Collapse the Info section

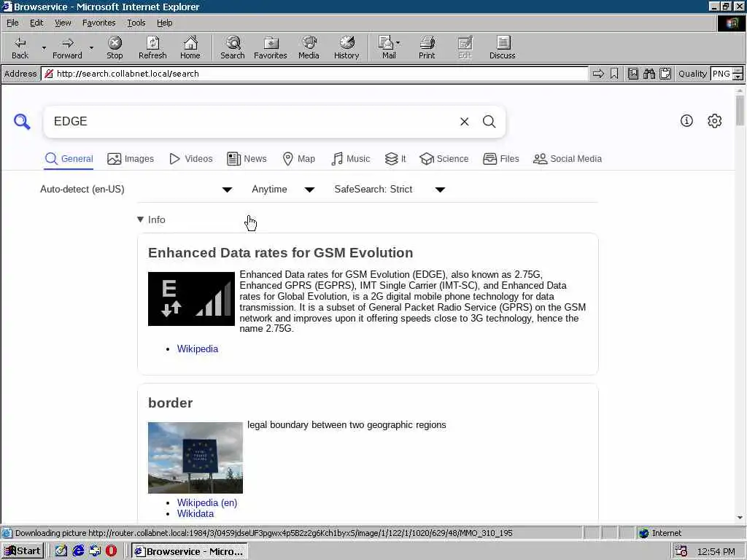coord(151,219)
